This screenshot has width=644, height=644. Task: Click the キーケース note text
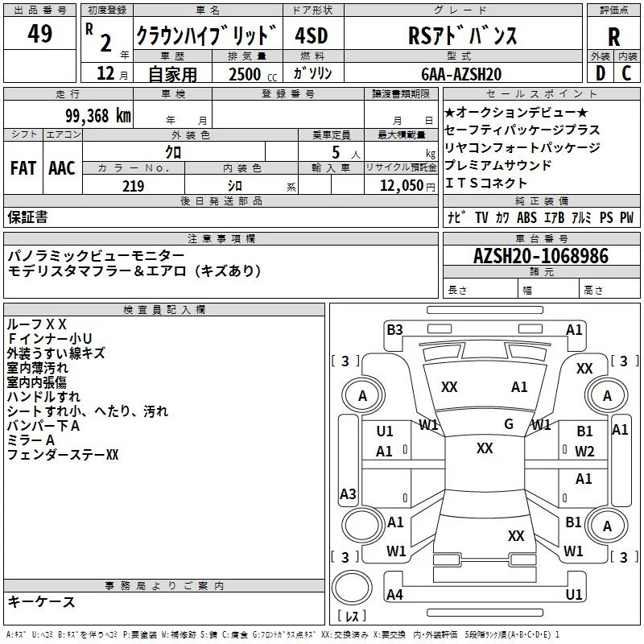point(42,601)
